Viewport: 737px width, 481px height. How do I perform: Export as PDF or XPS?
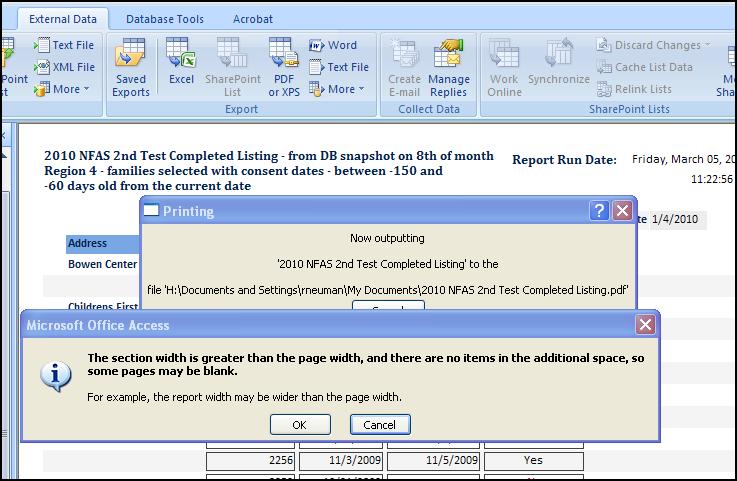tap(284, 68)
